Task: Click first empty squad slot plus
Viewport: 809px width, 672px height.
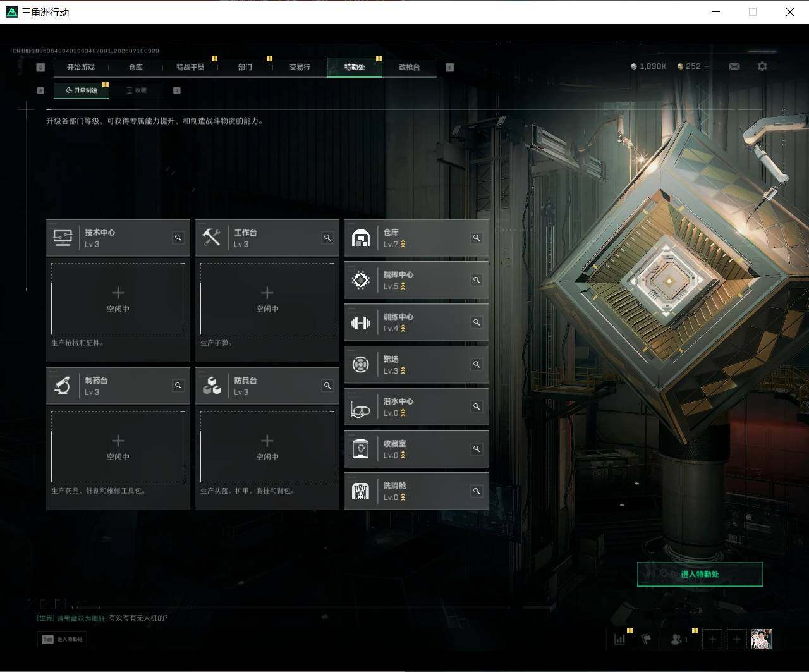Action: pyautogui.click(x=712, y=639)
